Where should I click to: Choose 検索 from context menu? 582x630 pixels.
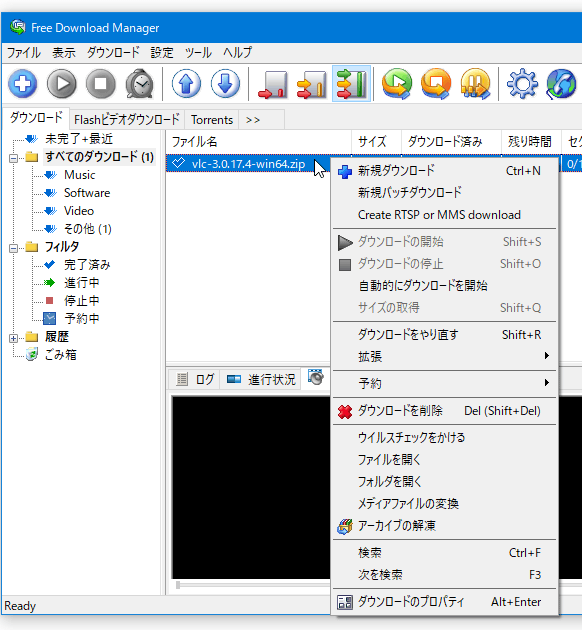pos(445,553)
